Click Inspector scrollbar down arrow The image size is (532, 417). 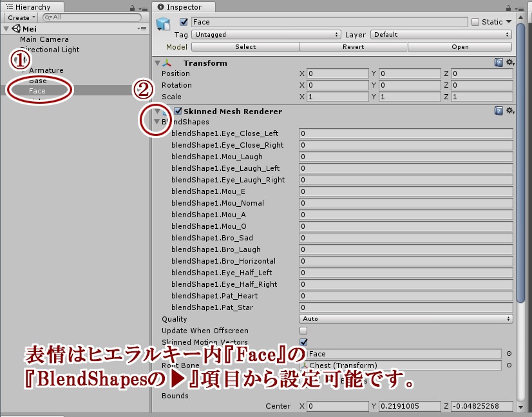(521, 407)
